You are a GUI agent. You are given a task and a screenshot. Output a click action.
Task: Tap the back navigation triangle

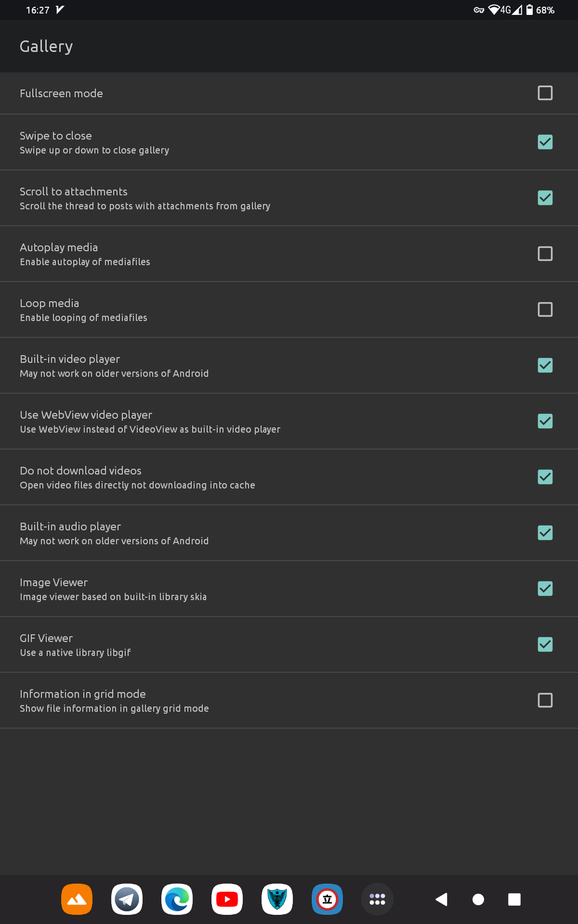(441, 899)
